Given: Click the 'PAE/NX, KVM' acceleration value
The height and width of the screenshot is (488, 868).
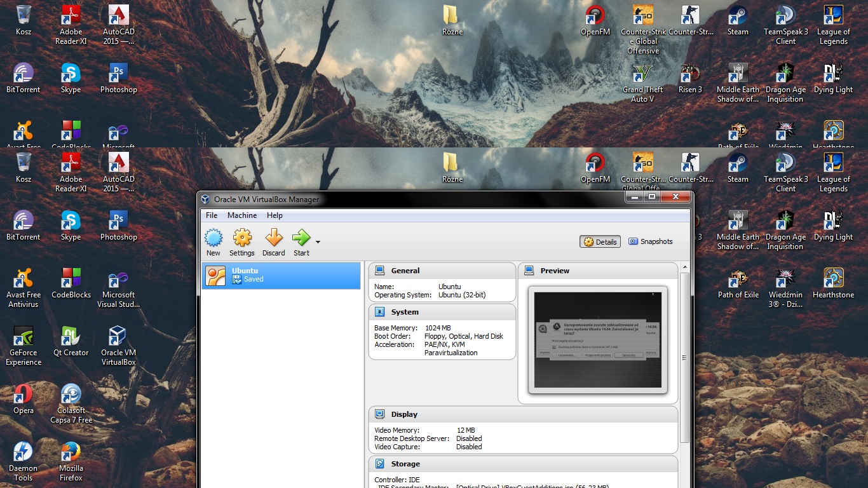Looking at the screenshot, I should 445,344.
